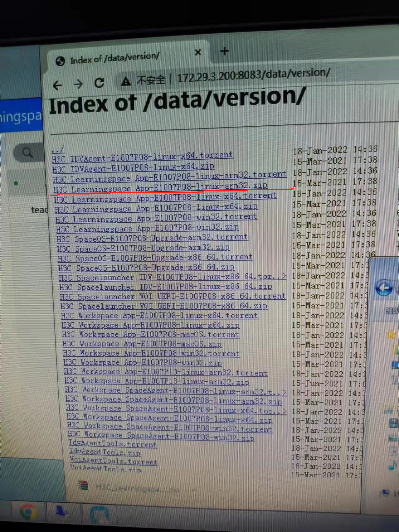Open H3C_Workspace_SpaceAgent-E1007P08-win32.torrent

[170, 428]
